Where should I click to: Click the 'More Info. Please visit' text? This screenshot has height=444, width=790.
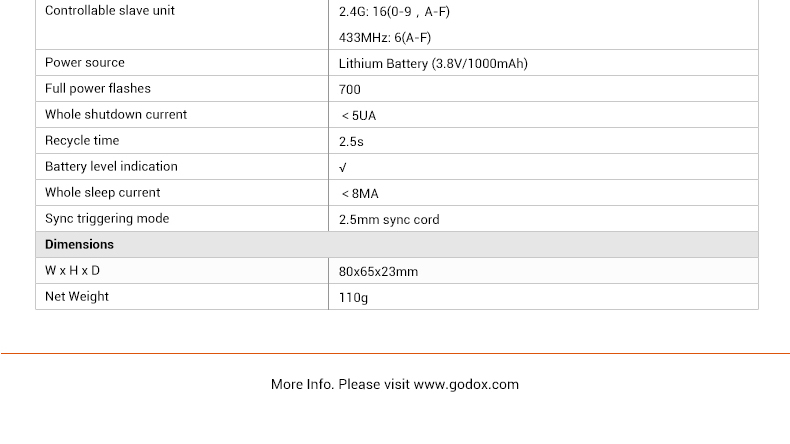click(x=340, y=384)
